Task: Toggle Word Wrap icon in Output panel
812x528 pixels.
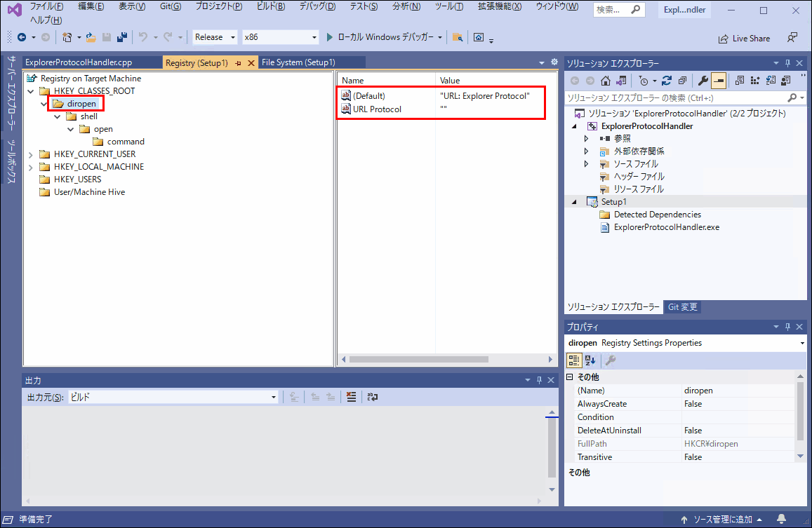Action: tap(373, 397)
